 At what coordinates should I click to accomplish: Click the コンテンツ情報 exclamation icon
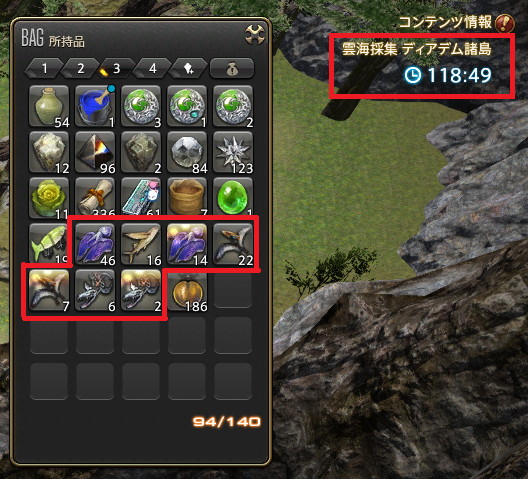tap(505, 24)
